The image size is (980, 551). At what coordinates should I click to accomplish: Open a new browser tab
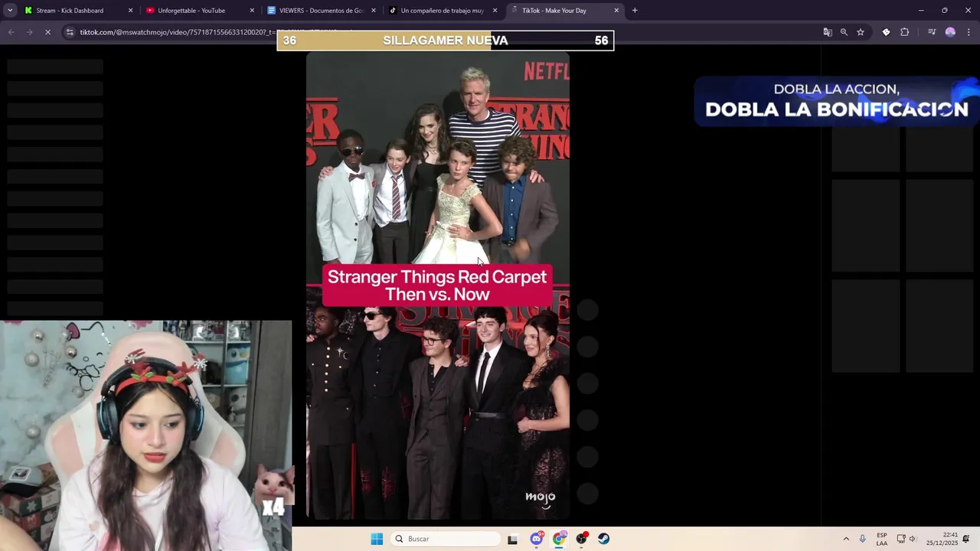click(635, 11)
